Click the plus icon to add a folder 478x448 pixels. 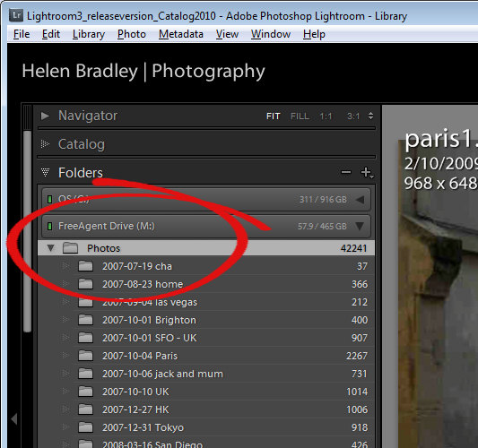(367, 173)
